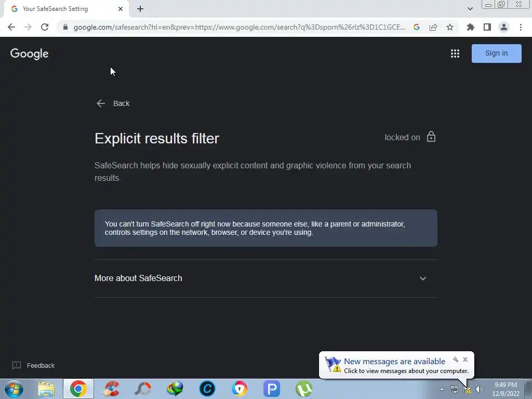Click the Google logo
Screen dimensions: 532x399
tap(30, 54)
